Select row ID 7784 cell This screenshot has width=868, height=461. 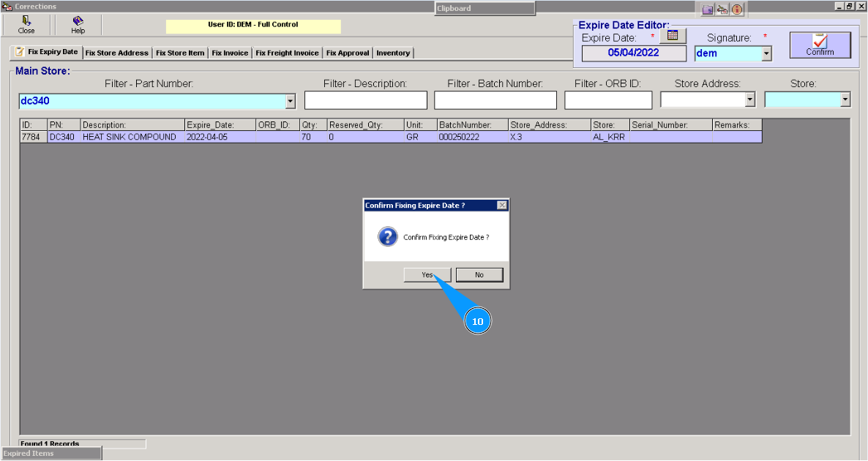click(34, 137)
